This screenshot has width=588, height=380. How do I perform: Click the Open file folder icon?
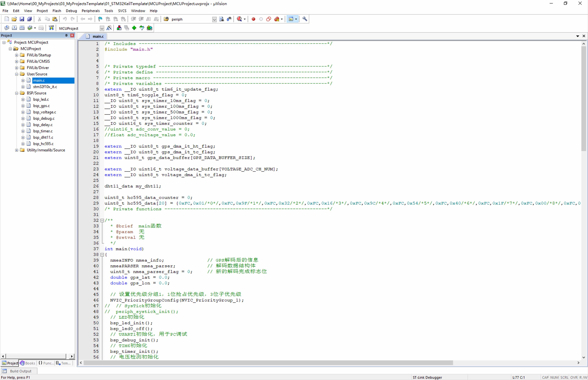tap(14, 19)
